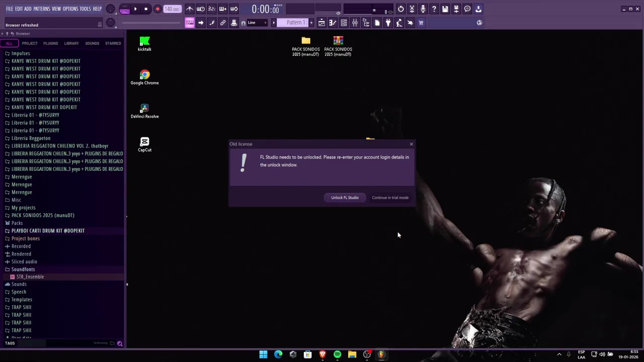Toggle the Browser view icon
The width and height of the screenshot is (644, 362).
[366, 23]
